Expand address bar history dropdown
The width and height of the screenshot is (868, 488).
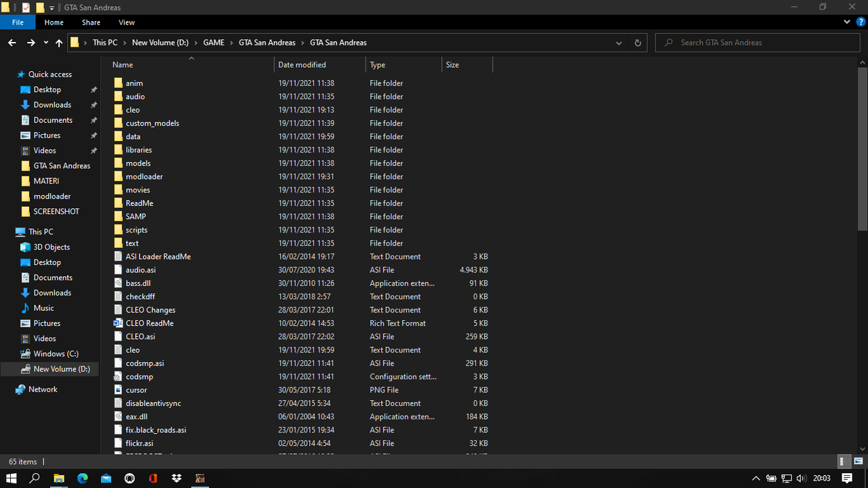coord(618,43)
